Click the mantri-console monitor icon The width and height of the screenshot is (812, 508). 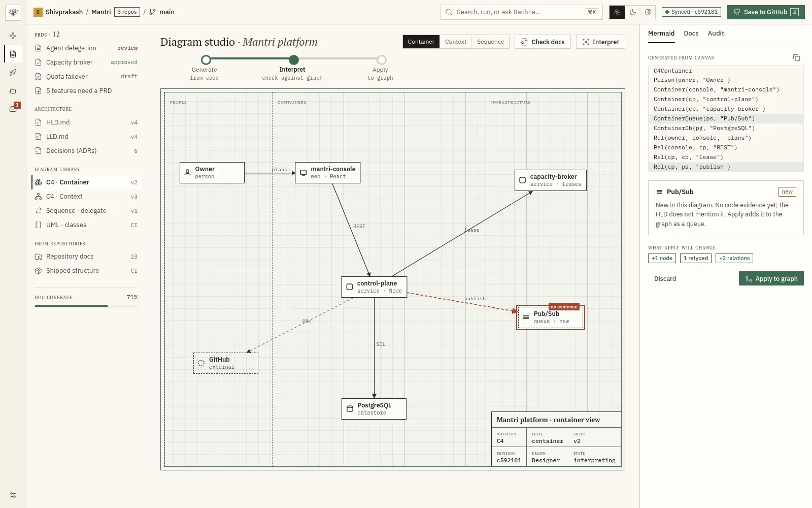click(303, 172)
